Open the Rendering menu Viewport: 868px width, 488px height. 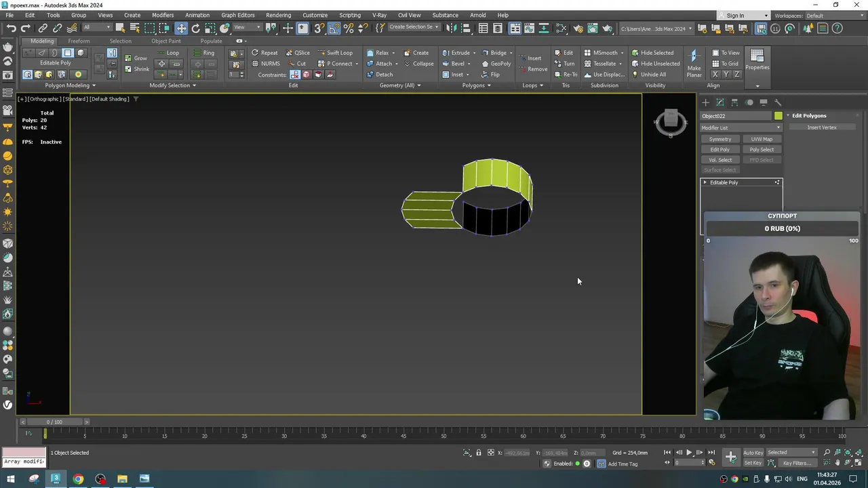pos(278,15)
